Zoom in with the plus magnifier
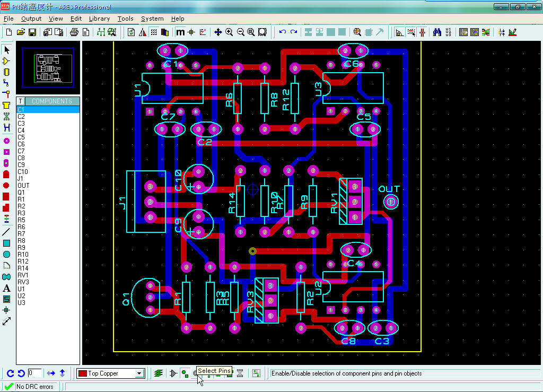The height and width of the screenshot is (392, 543). pyautogui.click(x=229, y=32)
